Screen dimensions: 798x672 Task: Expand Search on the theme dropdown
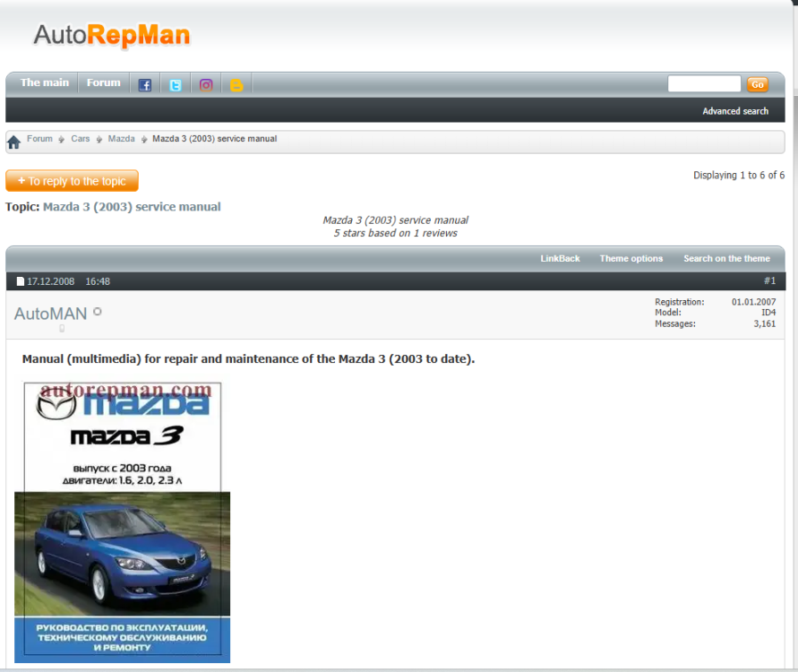[726, 259]
